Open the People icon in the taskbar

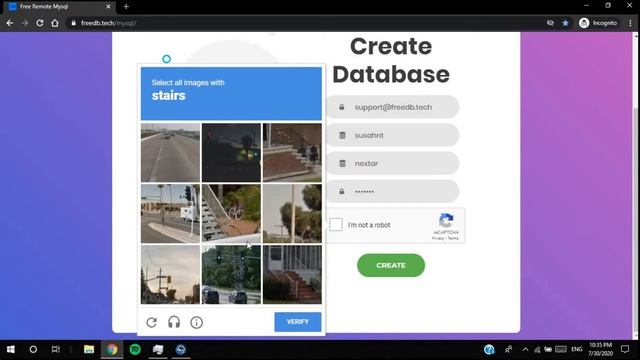coord(509,349)
